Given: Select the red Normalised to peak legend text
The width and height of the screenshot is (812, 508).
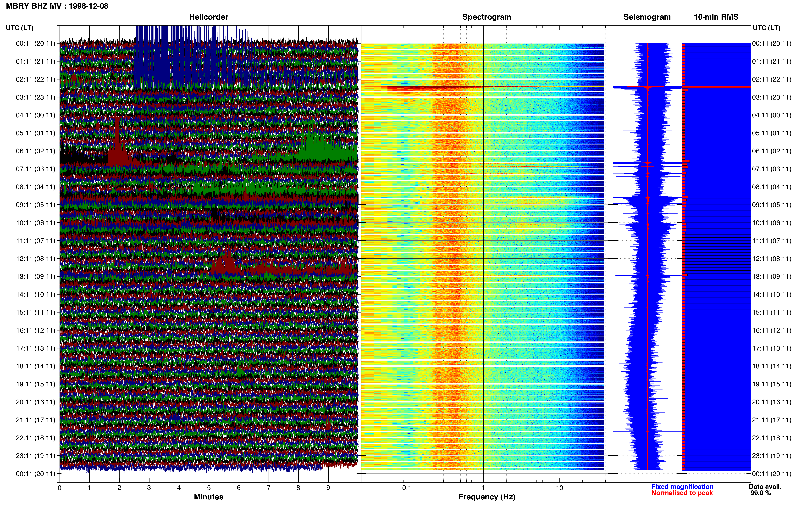Looking at the screenshot, I should 682,493.
